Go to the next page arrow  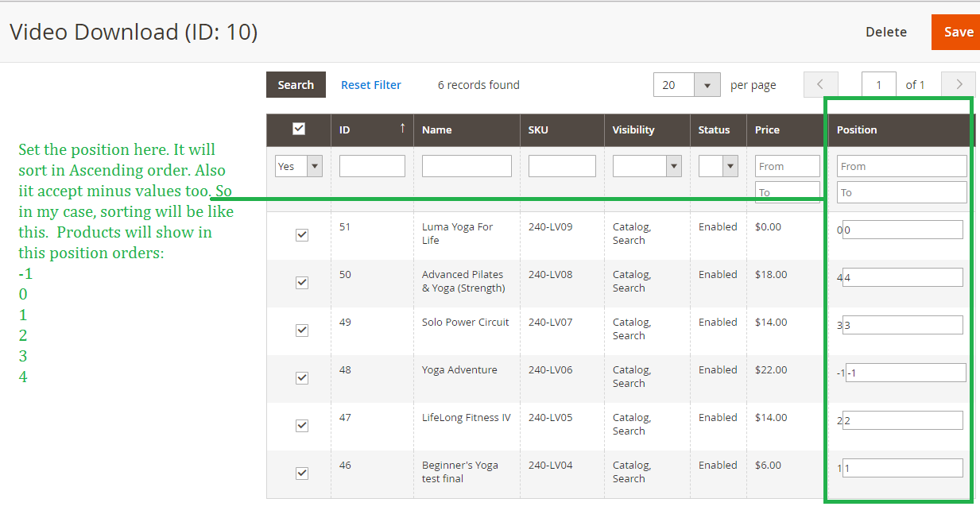959,85
